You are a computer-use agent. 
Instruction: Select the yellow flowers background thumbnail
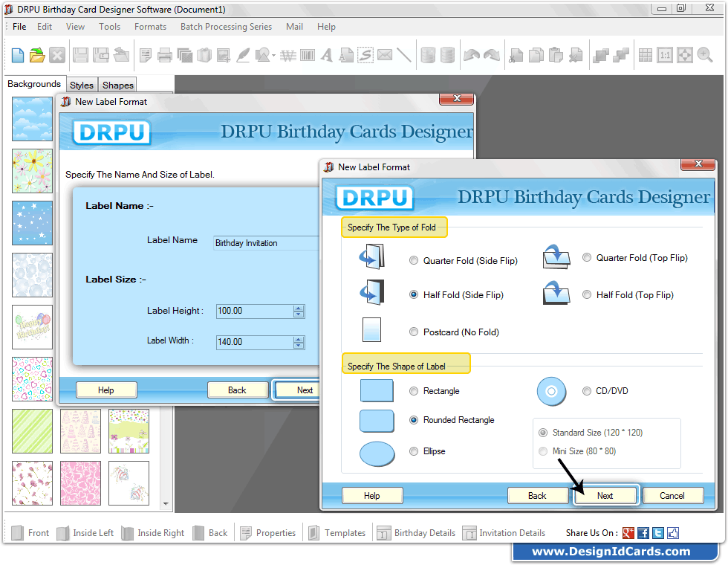(x=32, y=171)
